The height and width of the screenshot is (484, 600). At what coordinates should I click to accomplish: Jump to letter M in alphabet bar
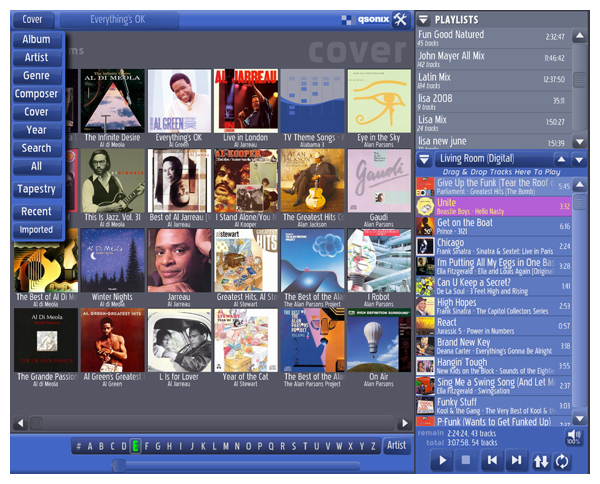click(x=226, y=446)
